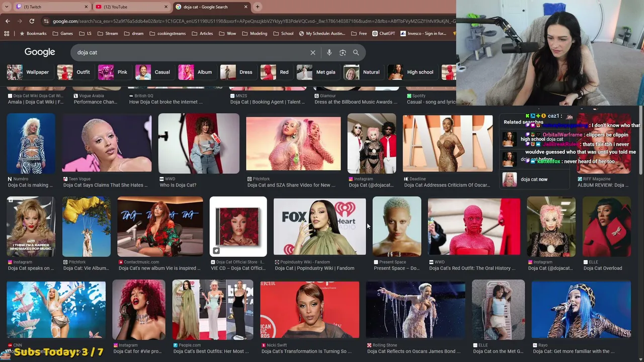Open the Stream bookmark folder
The height and width of the screenshot is (362, 644).
(x=108, y=34)
